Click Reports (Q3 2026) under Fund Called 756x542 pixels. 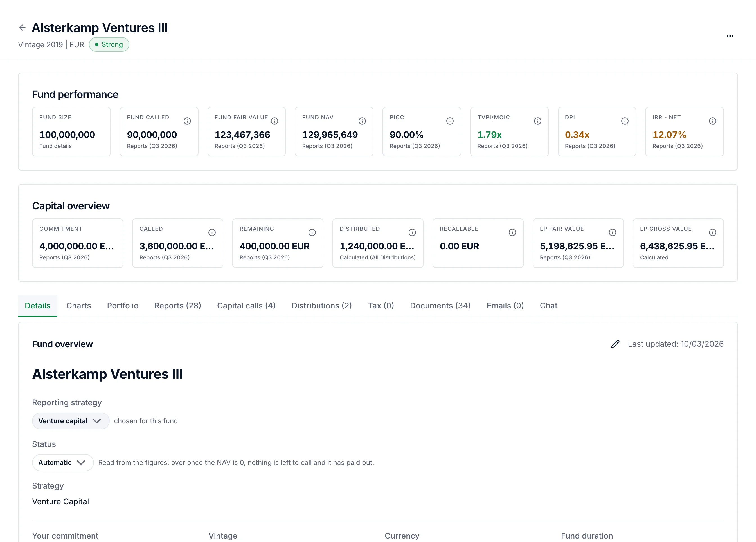152,146
